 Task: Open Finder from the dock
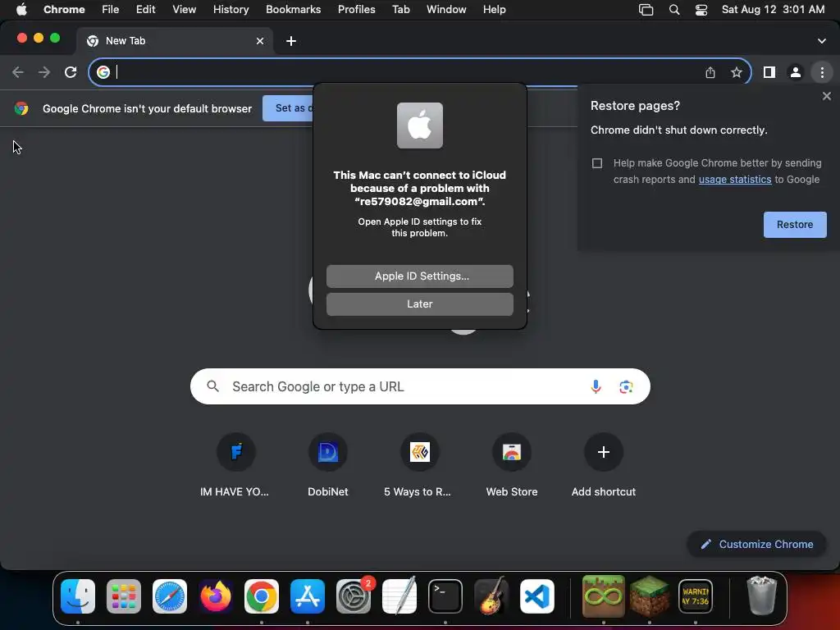click(78, 596)
